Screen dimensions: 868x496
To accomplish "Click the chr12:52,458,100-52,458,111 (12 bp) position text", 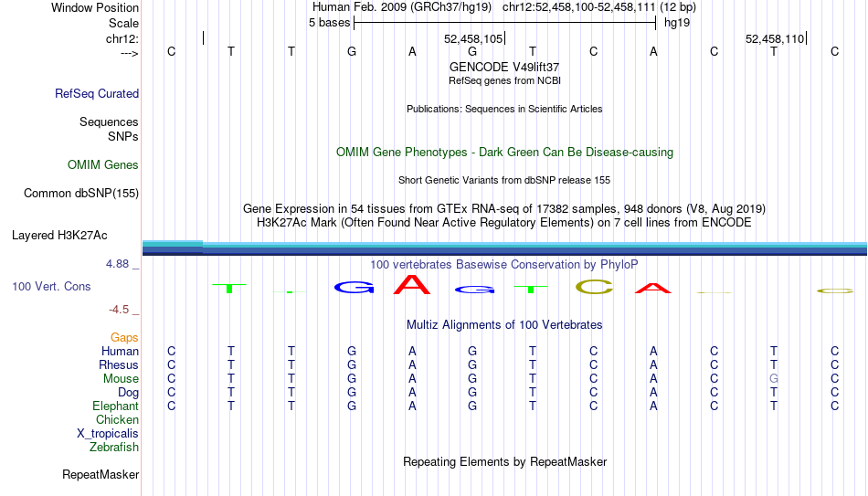I will tap(599, 7).
